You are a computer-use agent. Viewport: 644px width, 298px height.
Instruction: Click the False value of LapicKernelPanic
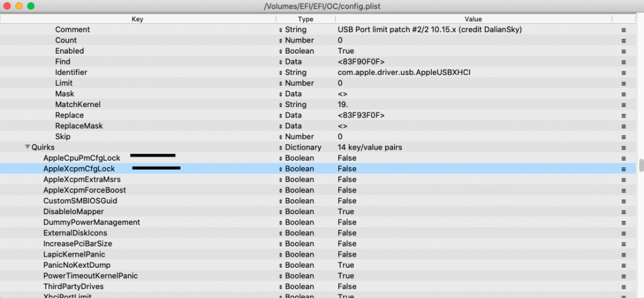tap(346, 254)
